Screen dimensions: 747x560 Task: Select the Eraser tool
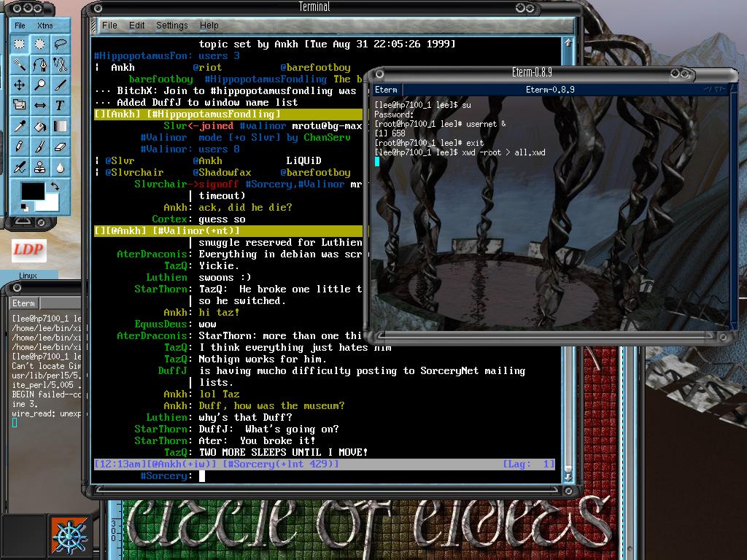point(60,147)
